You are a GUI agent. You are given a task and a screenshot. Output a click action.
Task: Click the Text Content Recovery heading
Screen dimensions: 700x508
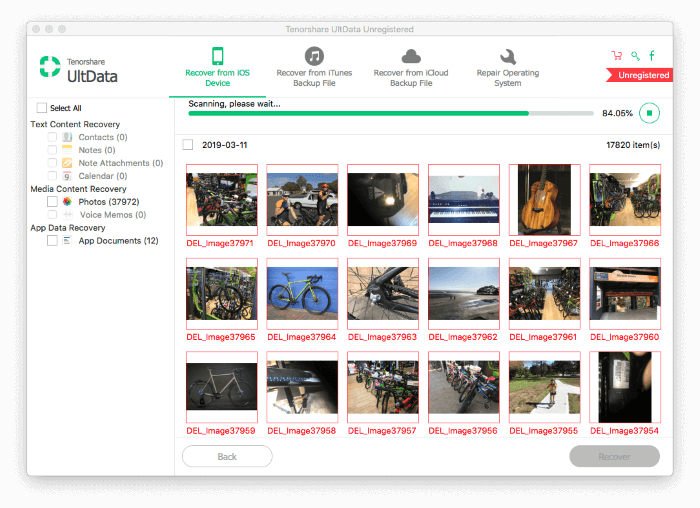[75, 124]
